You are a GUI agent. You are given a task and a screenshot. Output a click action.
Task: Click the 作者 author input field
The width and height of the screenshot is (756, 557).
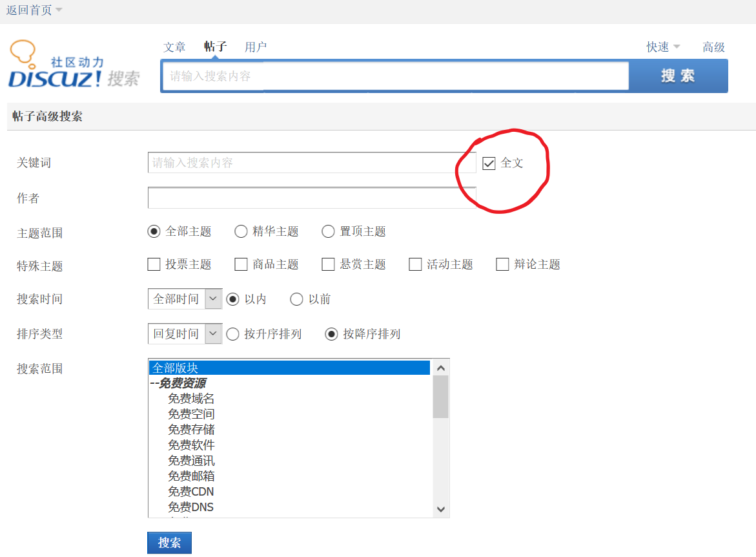coord(312,198)
